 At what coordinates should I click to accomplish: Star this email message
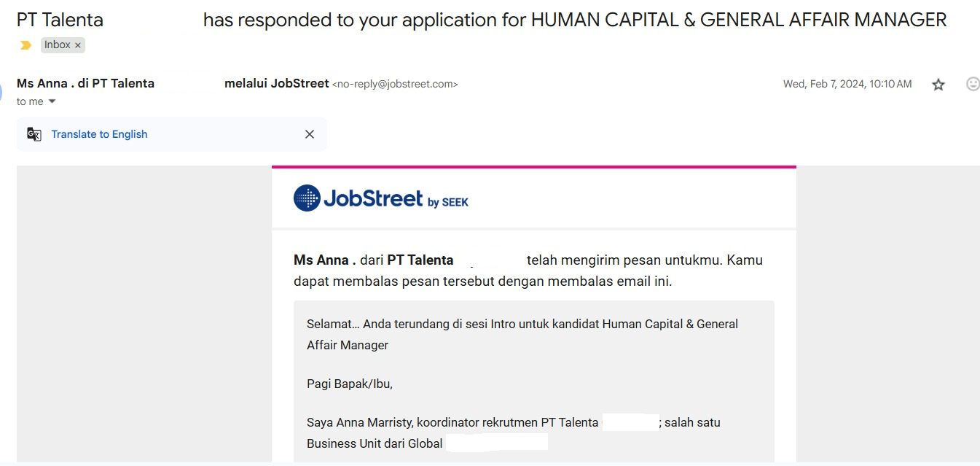coord(938,85)
